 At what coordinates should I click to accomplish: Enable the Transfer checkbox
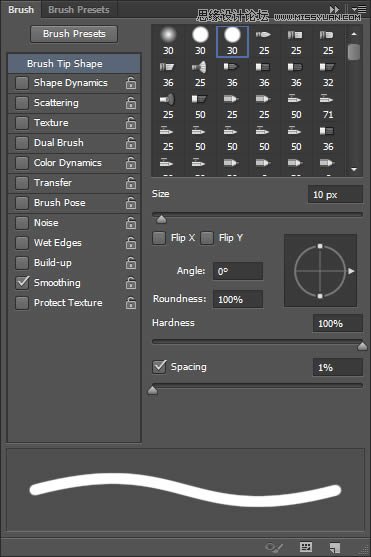click(22, 183)
